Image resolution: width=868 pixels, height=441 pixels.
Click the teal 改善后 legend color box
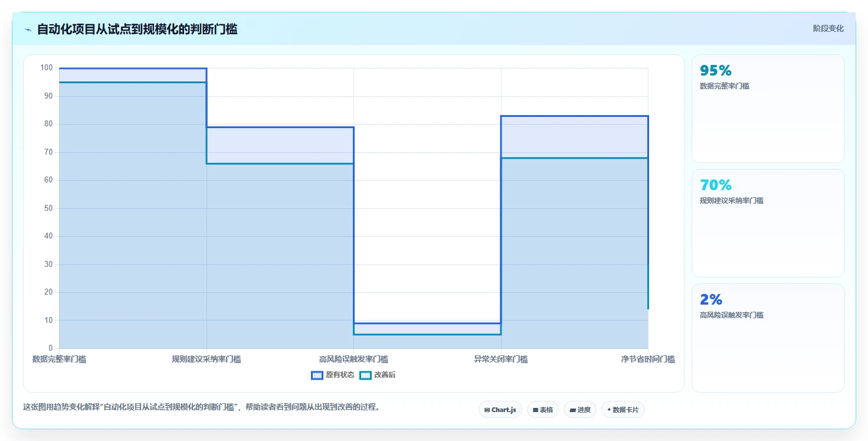365,375
